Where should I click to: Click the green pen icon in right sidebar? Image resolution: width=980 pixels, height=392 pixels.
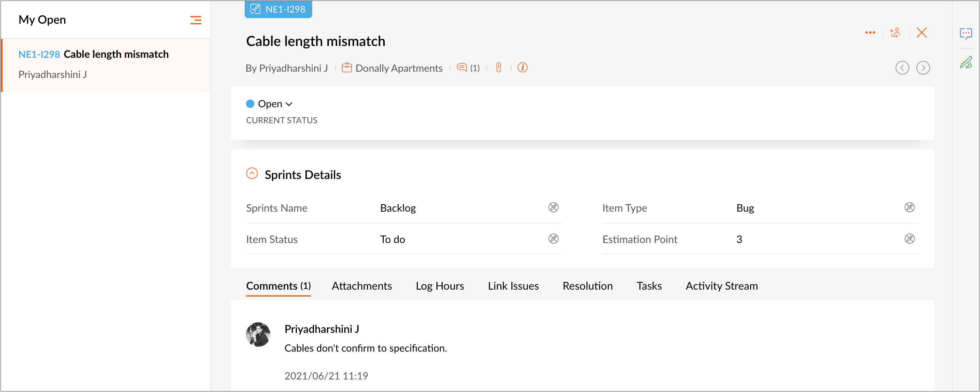tap(966, 62)
